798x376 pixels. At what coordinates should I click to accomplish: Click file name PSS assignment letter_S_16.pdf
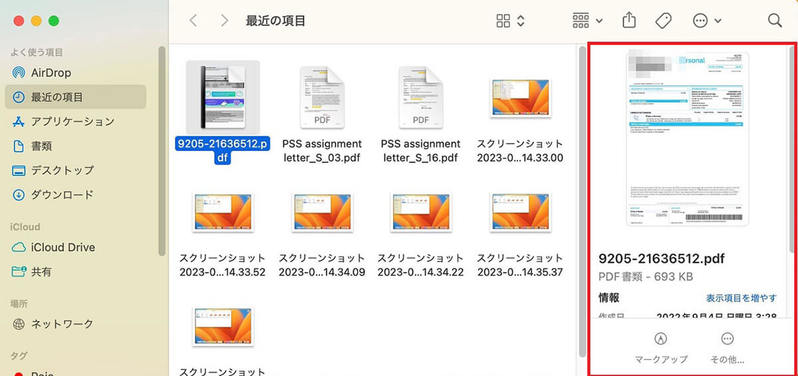click(x=421, y=151)
